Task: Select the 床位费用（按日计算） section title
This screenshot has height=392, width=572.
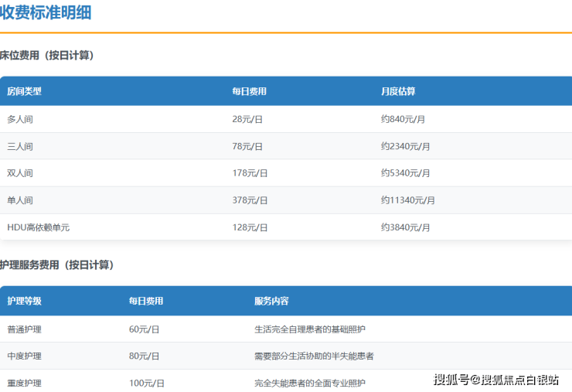Action: point(47,56)
